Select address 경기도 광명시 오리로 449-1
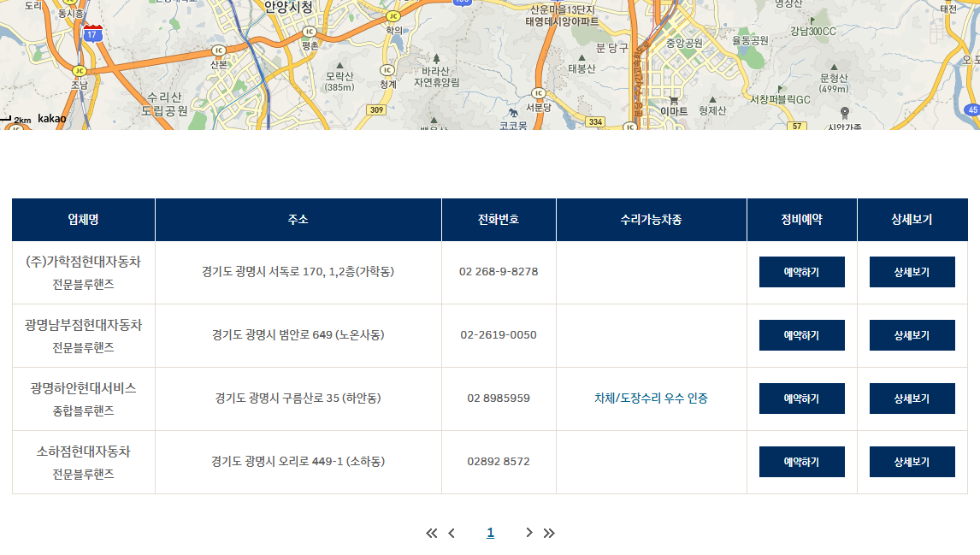The height and width of the screenshot is (555, 980). pyautogui.click(x=298, y=461)
